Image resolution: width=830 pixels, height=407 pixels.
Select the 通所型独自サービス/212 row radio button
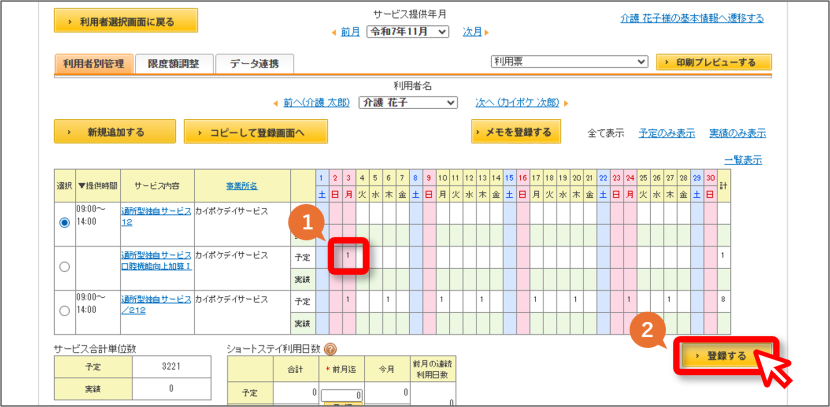65,311
